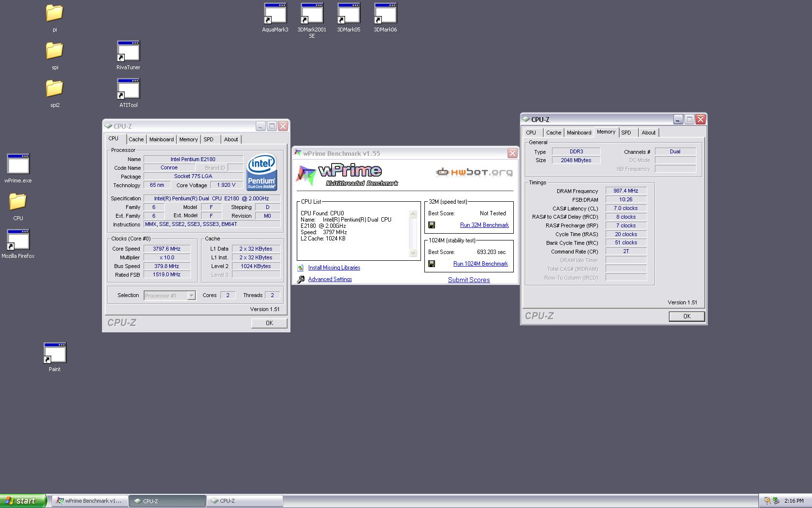The height and width of the screenshot is (508, 812).
Task: Click the Start button
Action: [x=23, y=501]
